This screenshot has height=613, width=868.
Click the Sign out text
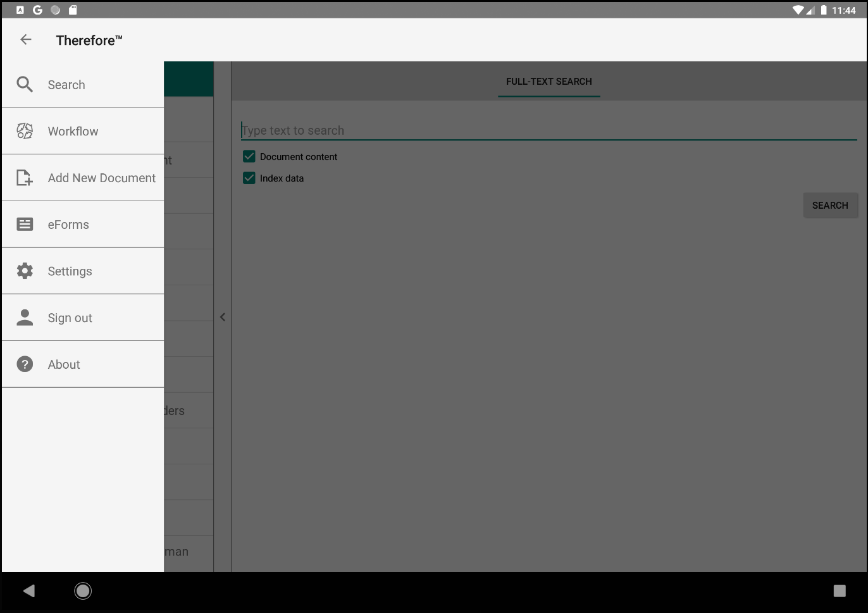(x=70, y=318)
